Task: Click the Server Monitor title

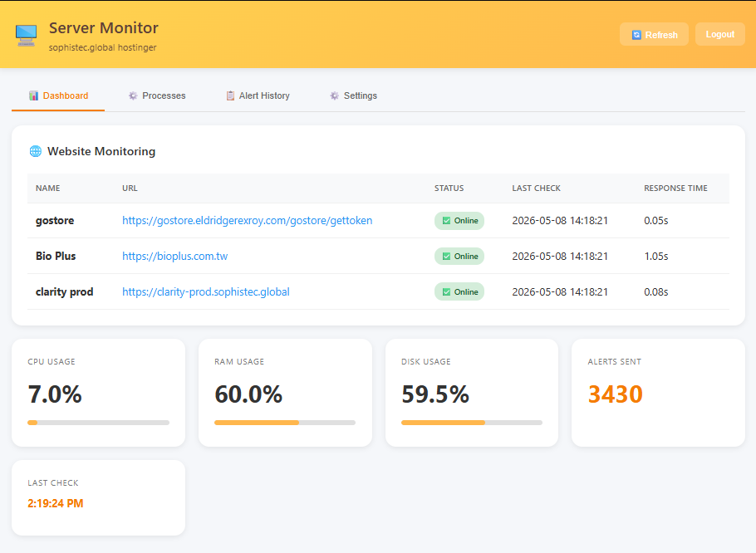Action: (x=104, y=28)
